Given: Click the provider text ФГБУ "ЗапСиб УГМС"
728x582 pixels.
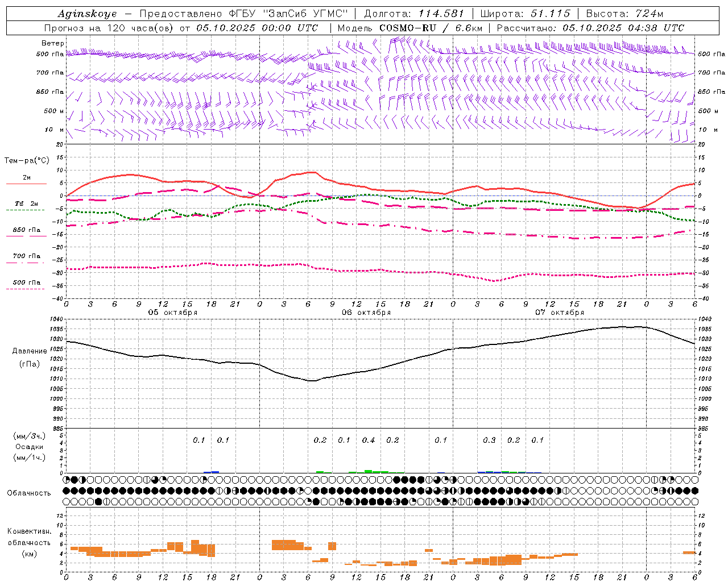Looking at the screenshot, I should pos(290,14).
